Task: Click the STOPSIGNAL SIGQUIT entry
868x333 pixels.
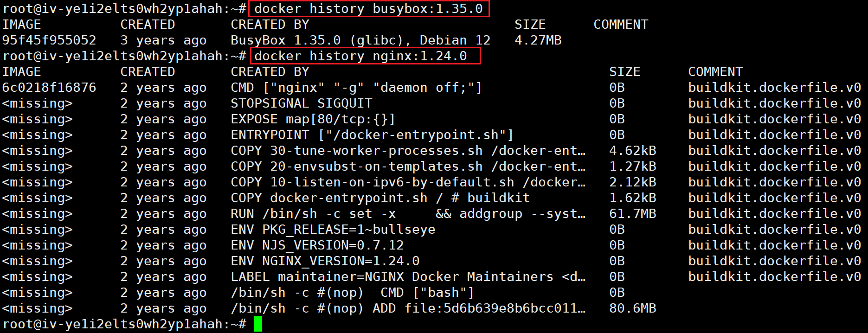Action: [302, 103]
